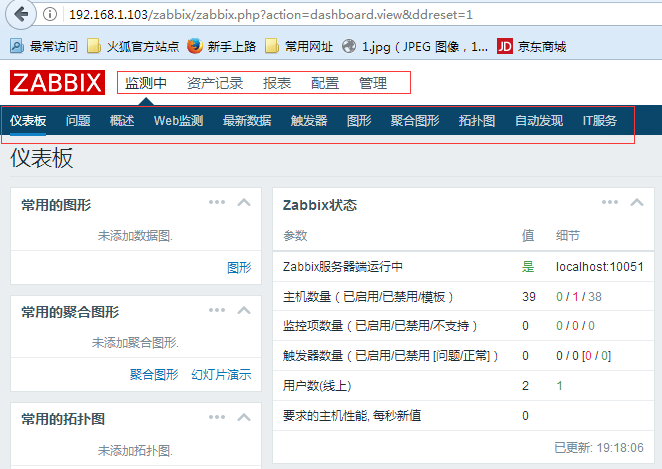This screenshot has width=662, height=469.
Task: Open the Firefox 新手上路 bookmark
Action: pos(225,46)
